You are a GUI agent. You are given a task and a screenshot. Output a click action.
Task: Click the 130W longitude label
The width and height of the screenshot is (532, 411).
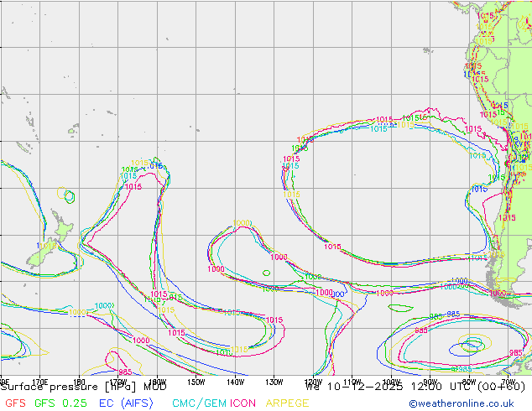pyautogui.click(x=274, y=382)
